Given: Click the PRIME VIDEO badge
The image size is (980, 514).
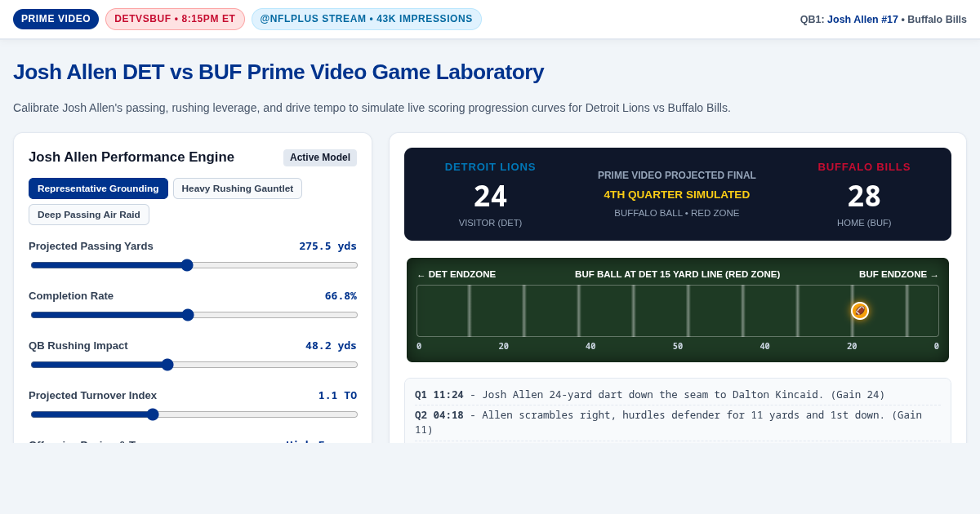Looking at the screenshot, I should 56,19.
